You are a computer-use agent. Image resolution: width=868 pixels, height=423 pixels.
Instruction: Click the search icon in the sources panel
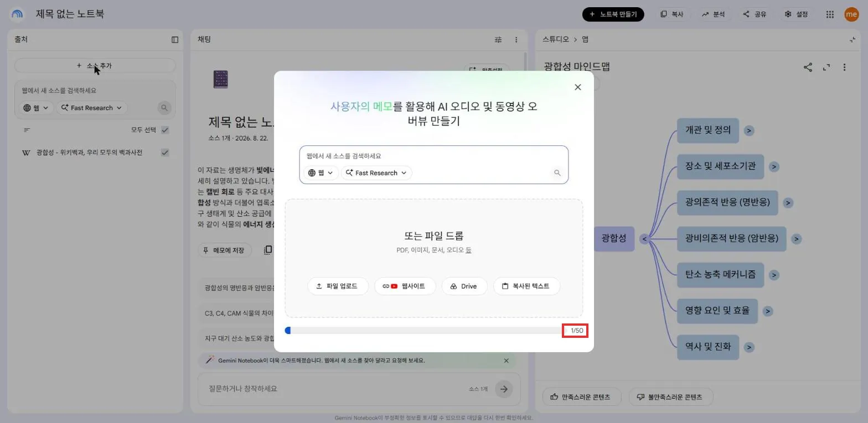pyautogui.click(x=164, y=108)
